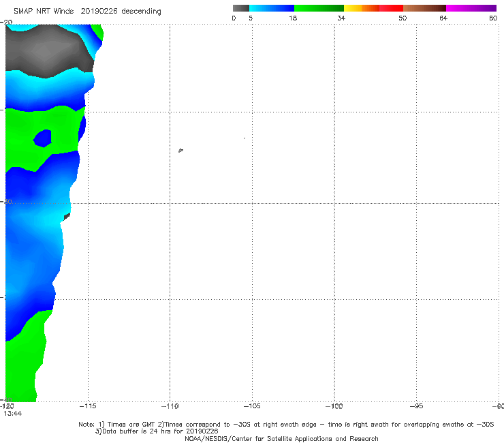
Task: Click the 'Data buffer is 24 hrs' note
Action: pyautogui.click(x=157, y=431)
